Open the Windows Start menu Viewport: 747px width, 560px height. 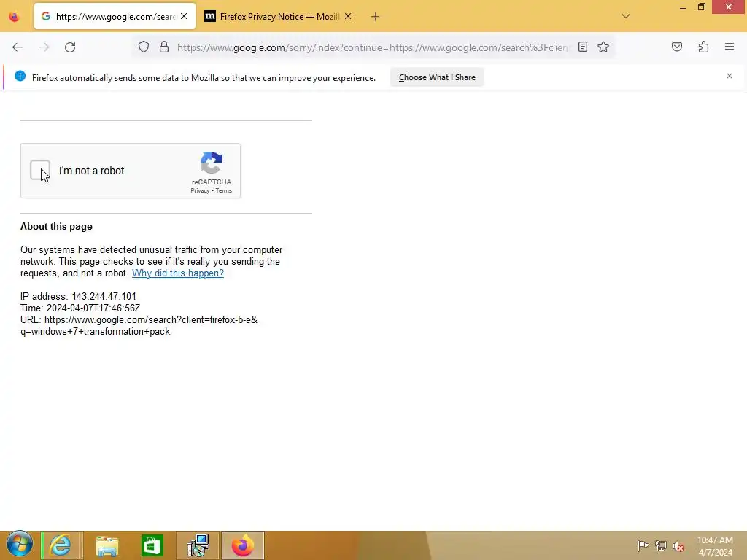20,544
